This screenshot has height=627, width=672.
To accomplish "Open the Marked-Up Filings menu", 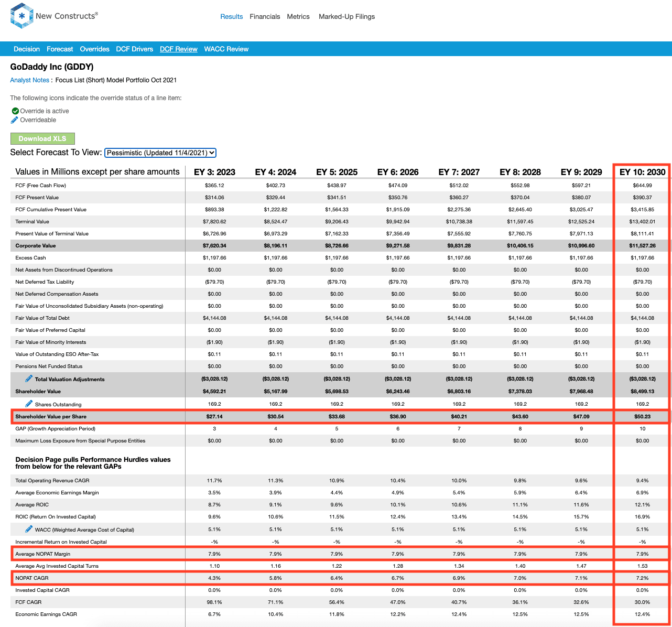I will [x=346, y=17].
